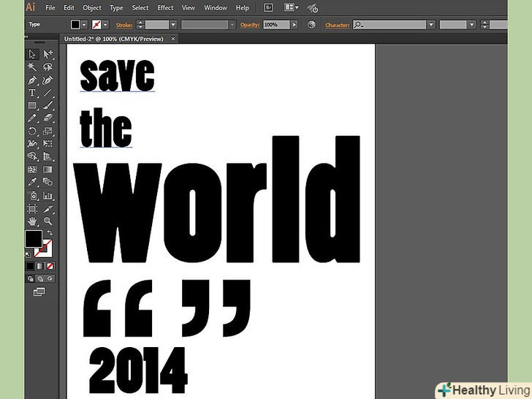Activate the Pen tool
Viewport: 532px width, 399px height.
pyautogui.click(x=32, y=80)
